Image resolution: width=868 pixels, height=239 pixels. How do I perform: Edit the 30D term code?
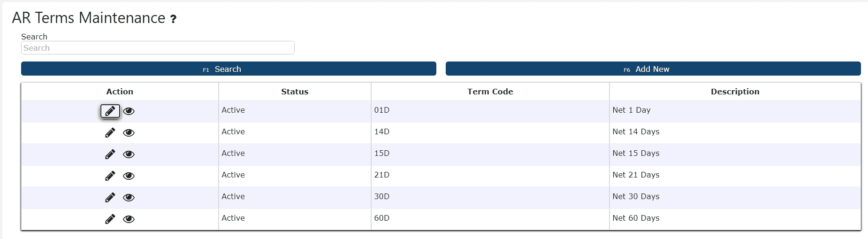coord(110,198)
